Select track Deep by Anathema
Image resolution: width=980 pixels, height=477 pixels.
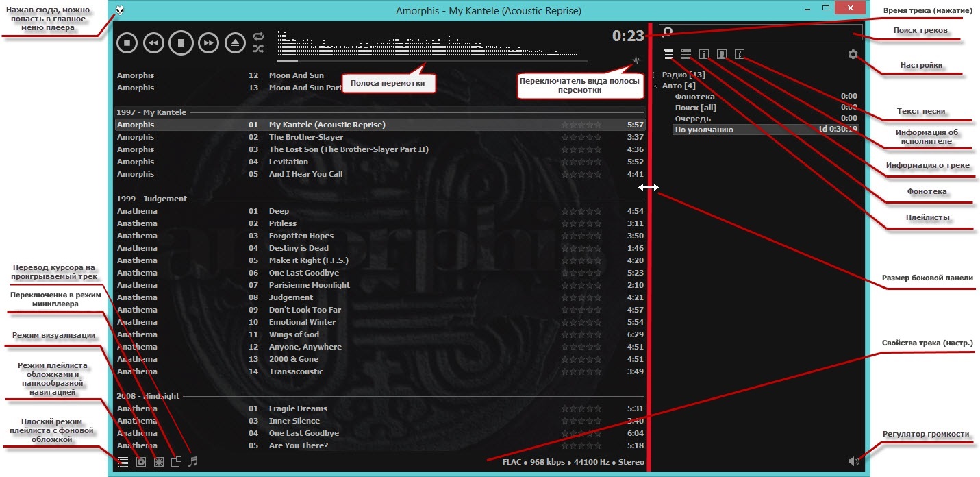coord(380,211)
